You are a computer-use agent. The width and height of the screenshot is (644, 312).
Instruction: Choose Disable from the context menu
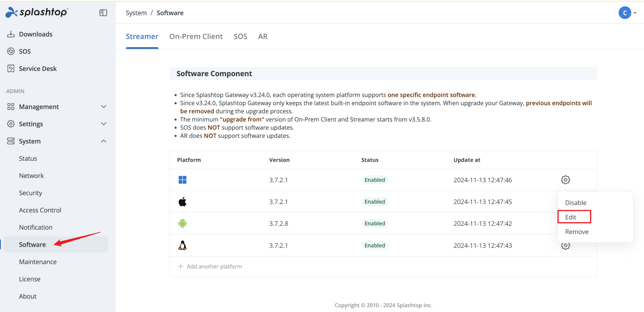[x=576, y=203]
